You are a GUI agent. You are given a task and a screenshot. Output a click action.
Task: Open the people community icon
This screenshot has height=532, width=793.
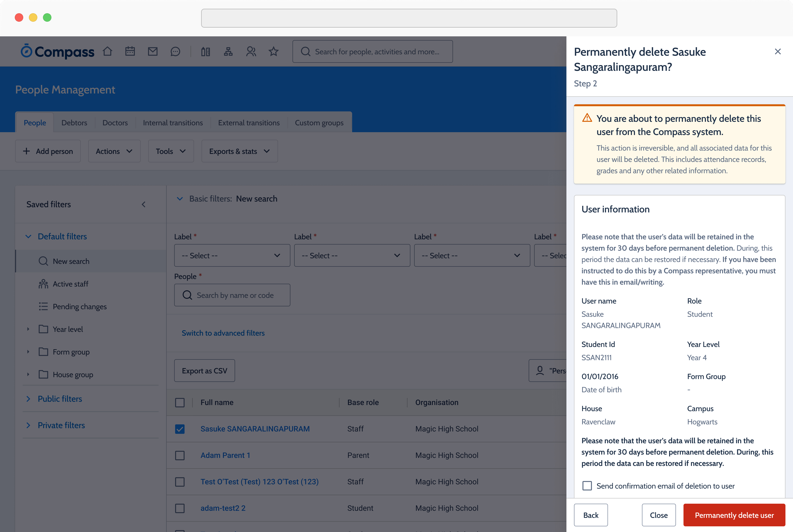(x=251, y=52)
